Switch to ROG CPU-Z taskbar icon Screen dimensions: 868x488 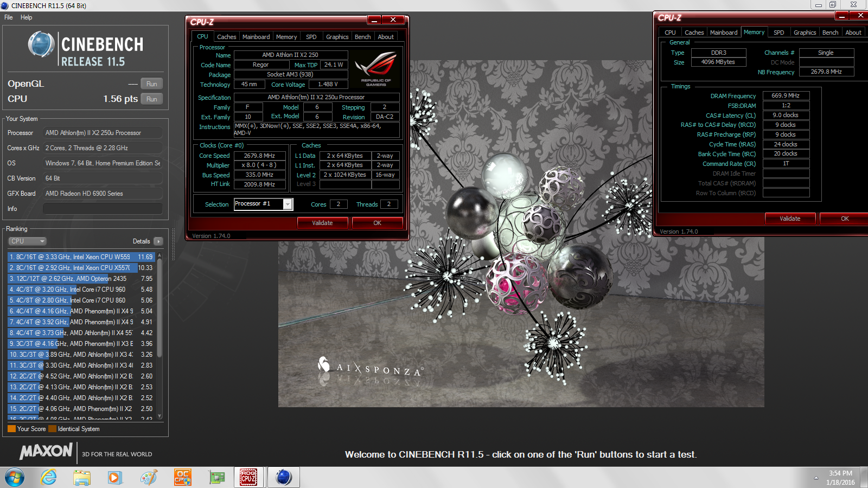click(248, 478)
